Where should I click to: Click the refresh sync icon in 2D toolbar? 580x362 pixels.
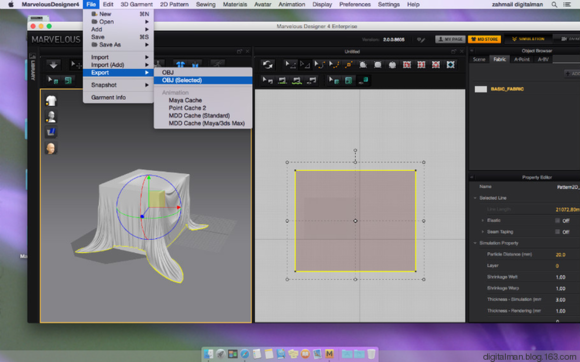[x=268, y=65]
